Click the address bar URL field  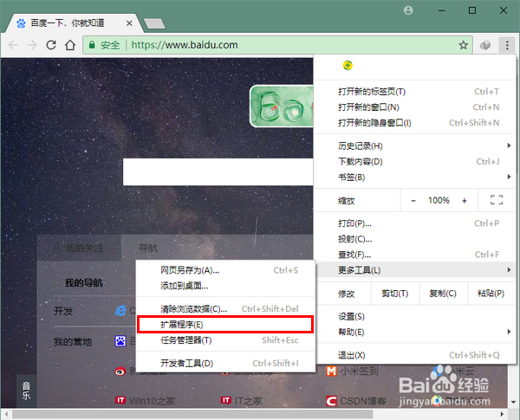(277, 45)
